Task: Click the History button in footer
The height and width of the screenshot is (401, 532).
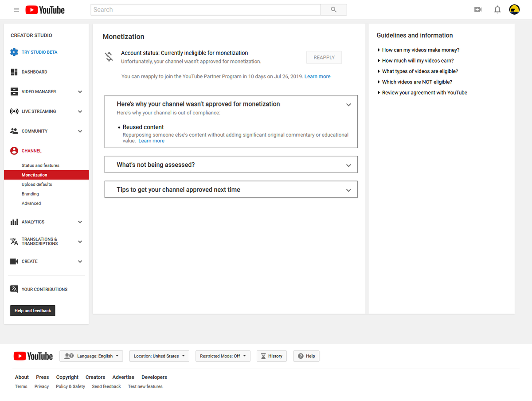Action: 272,356
